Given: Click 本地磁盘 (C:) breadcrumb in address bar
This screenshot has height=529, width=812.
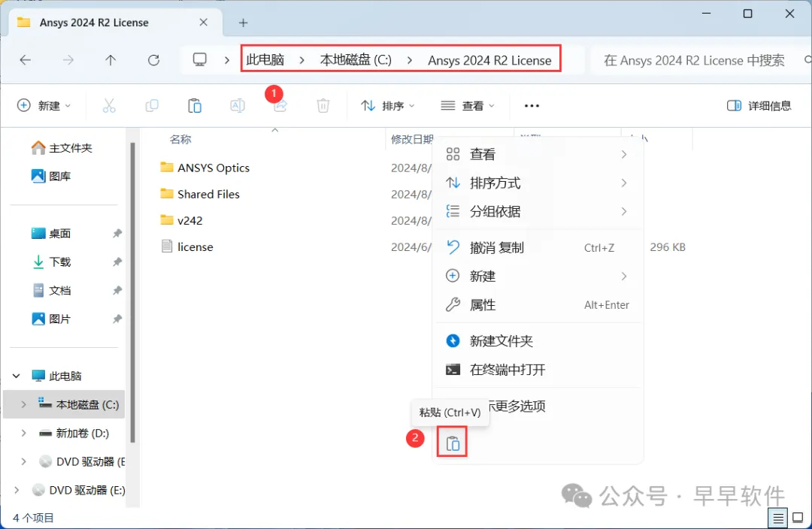Looking at the screenshot, I should click(x=356, y=60).
